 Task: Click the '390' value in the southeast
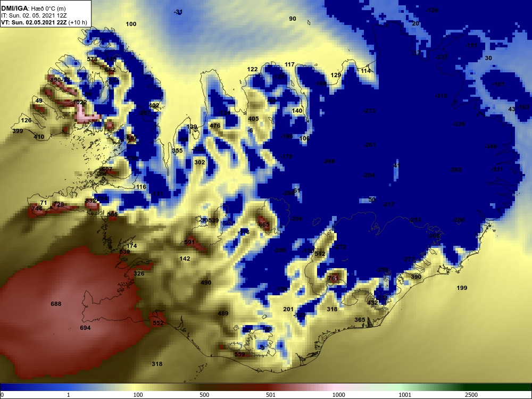point(417,277)
